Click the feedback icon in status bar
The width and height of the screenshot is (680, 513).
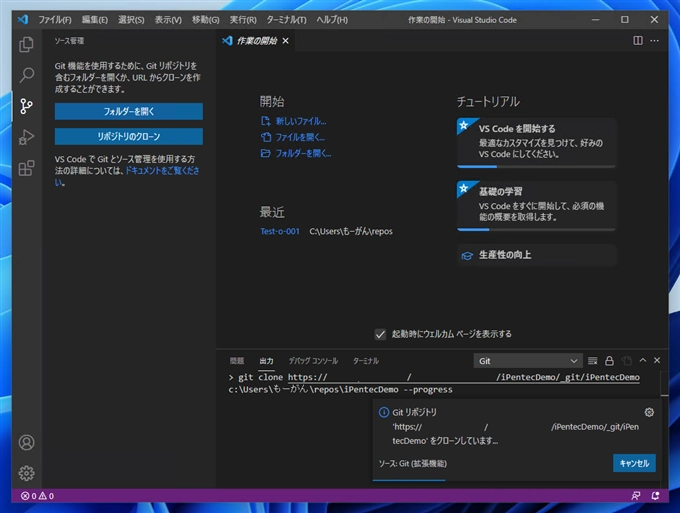coord(636,496)
